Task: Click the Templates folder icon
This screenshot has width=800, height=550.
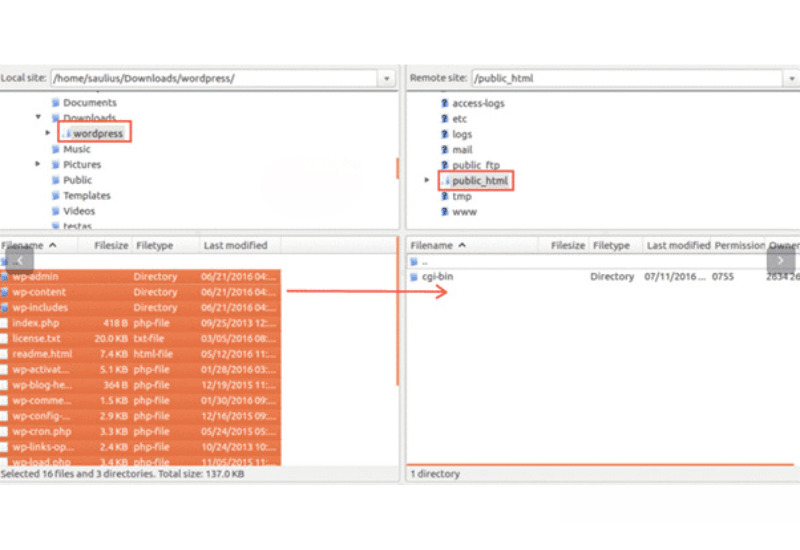Action: [x=56, y=195]
